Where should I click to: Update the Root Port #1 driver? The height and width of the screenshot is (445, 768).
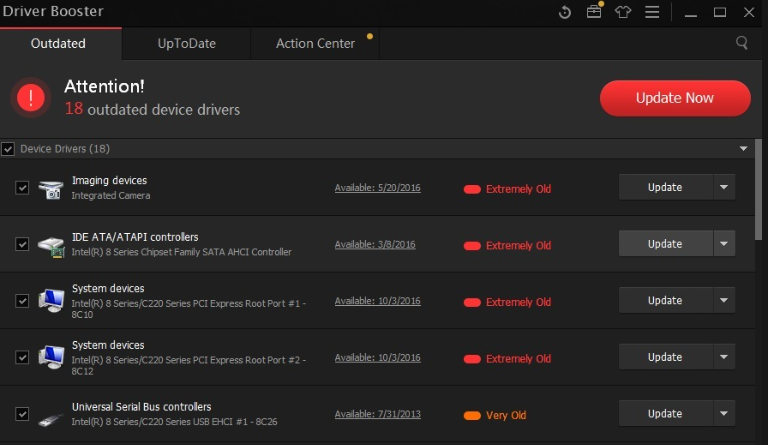click(666, 300)
